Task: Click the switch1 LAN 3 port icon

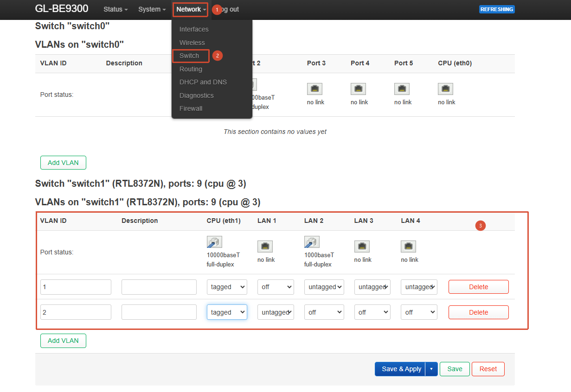Action: (362, 247)
